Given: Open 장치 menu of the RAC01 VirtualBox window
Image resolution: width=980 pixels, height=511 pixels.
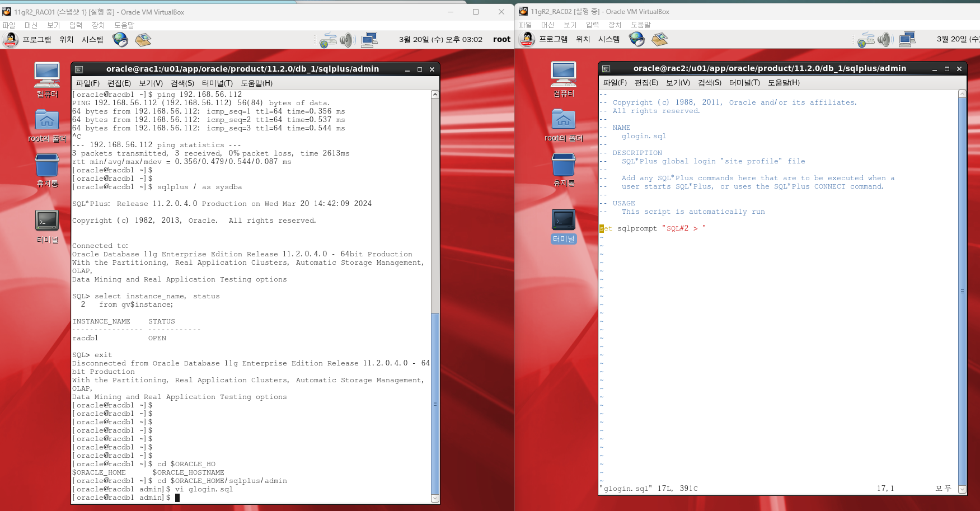Looking at the screenshot, I should coord(99,25).
